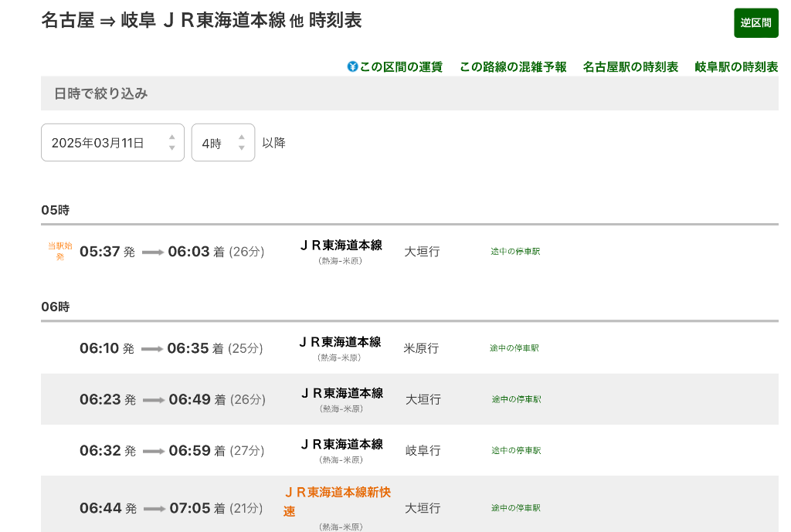Click the 06:32 departure time
791x532 pixels.
100,450
